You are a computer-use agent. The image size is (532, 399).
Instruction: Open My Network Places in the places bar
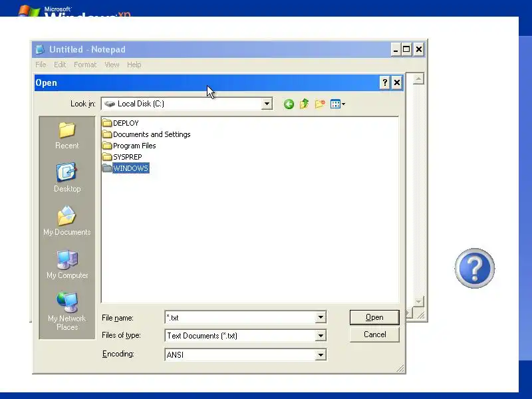(x=67, y=311)
